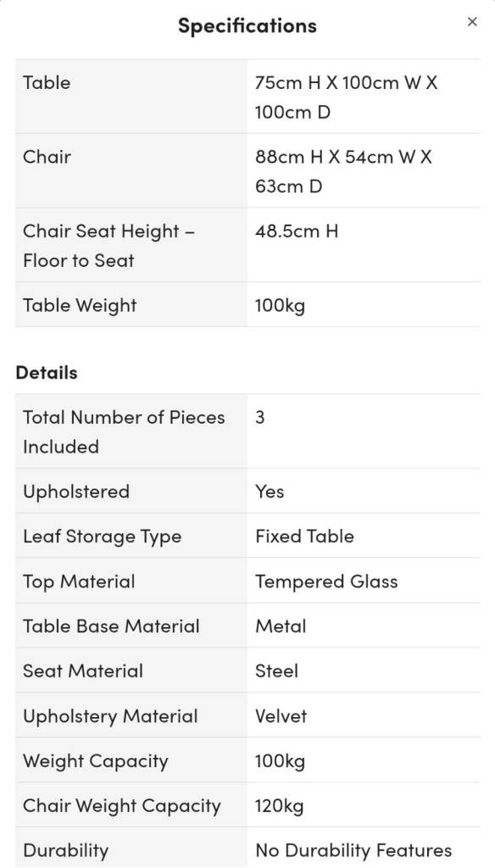The width and height of the screenshot is (495, 868).
Task: Click Chair Seat Height – Floor to Seat label
Action: pyautogui.click(x=108, y=245)
